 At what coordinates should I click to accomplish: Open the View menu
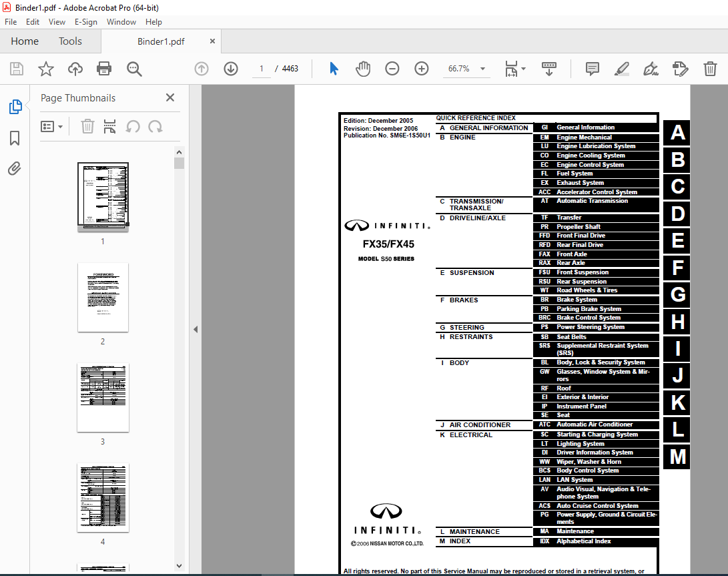[57, 22]
